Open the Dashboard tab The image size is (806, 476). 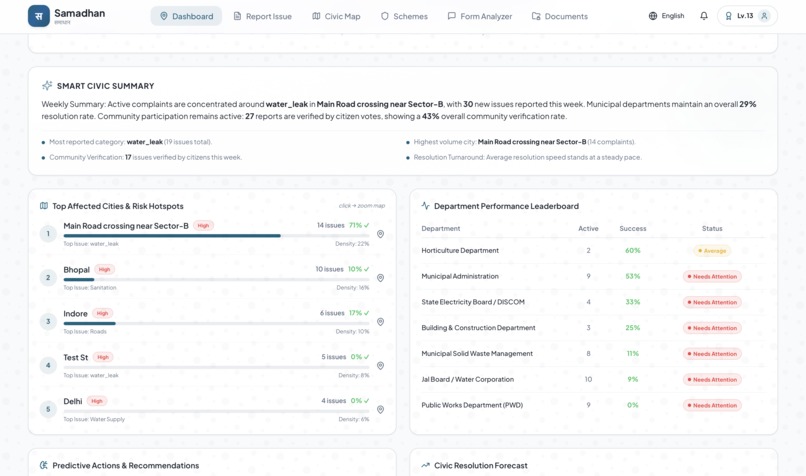pos(186,16)
